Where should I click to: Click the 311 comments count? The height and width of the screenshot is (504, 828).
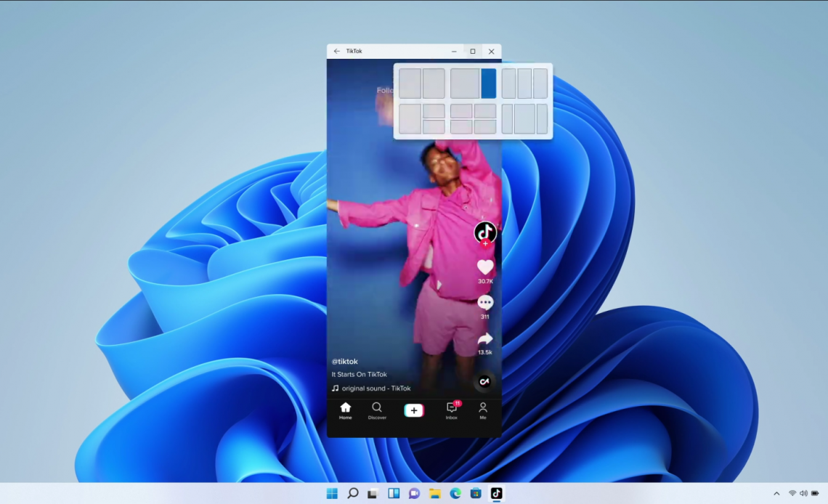coord(484,317)
